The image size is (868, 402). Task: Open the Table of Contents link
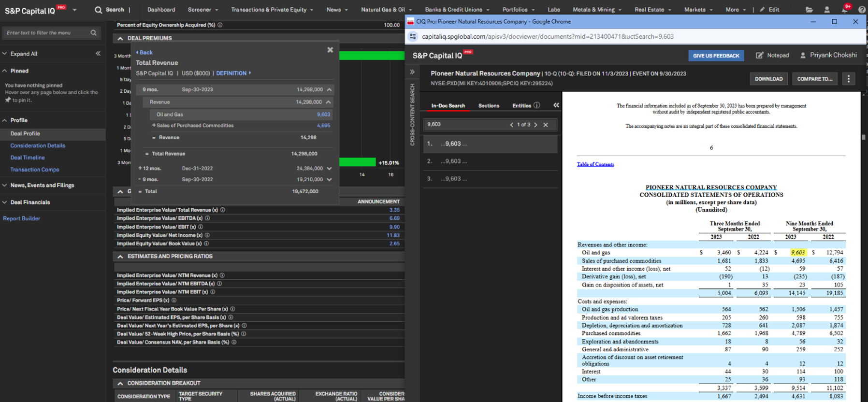coord(595,164)
